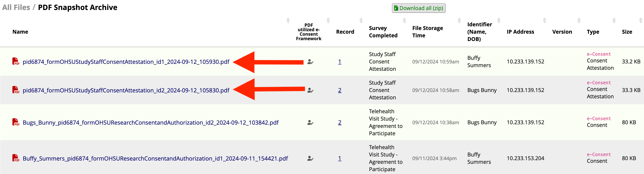This screenshot has height=174, width=644.
Task: Click the Record column header
Action: (x=345, y=32)
